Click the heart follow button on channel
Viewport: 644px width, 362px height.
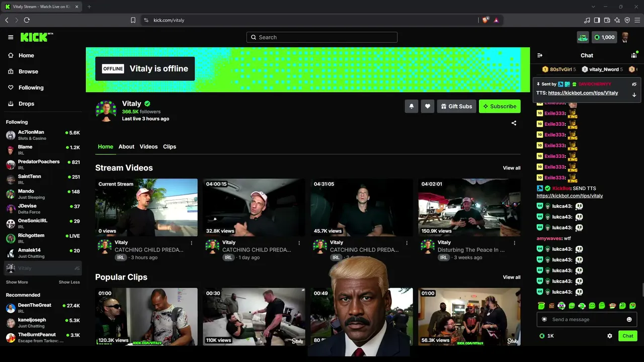428,106
